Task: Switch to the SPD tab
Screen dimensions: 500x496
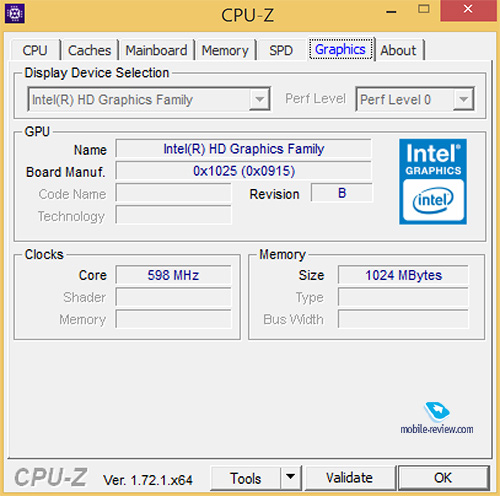Action: (281, 51)
